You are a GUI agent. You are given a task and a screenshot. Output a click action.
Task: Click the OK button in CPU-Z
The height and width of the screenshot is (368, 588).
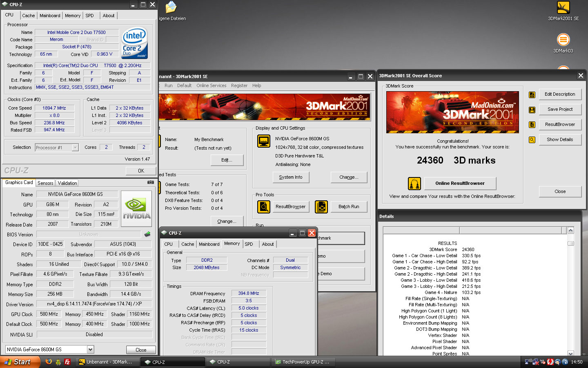click(141, 171)
